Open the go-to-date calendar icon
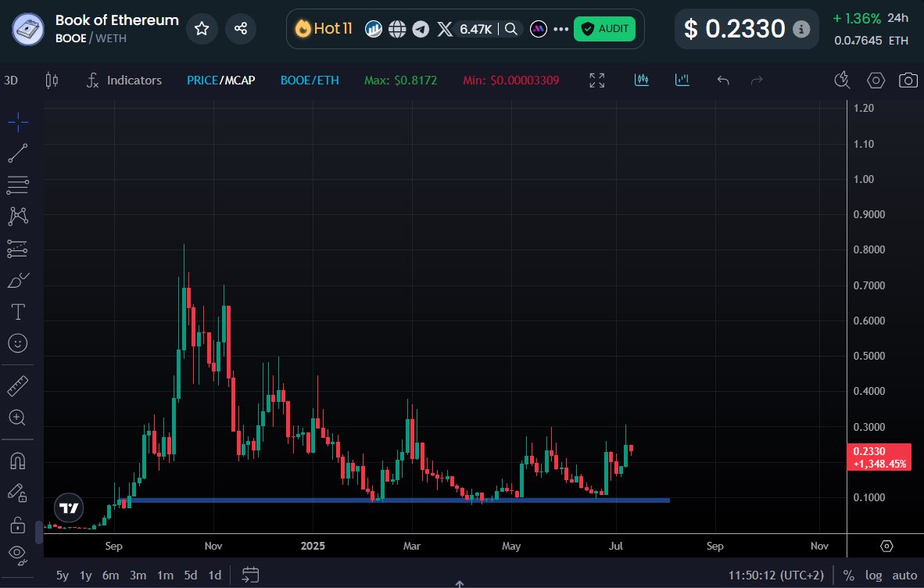 pyautogui.click(x=250, y=575)
